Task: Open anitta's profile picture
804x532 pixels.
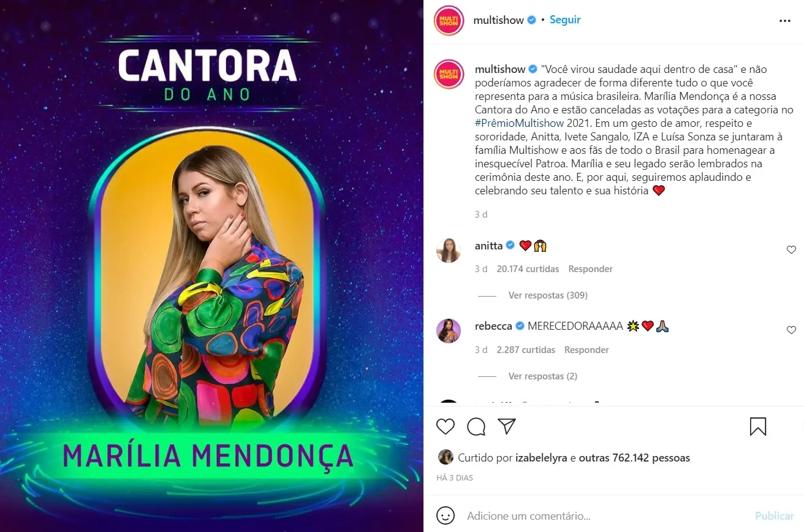Action: click(449, 250)
